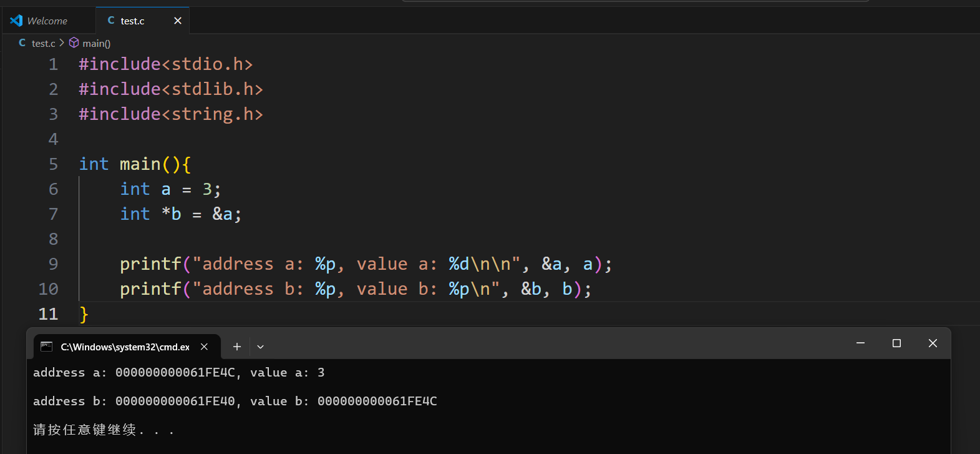Viewport: 980px width, 454px height.
Task: Click the address b output line in terminal
Action: pyautogui.click(x=235, y=401)
